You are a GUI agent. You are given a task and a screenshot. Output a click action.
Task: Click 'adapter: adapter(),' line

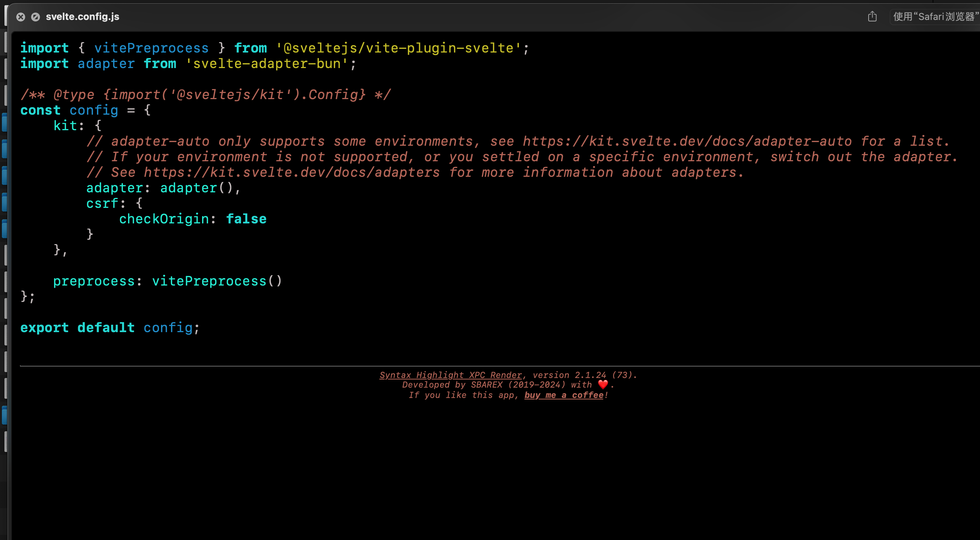click(x=164, y=188)
